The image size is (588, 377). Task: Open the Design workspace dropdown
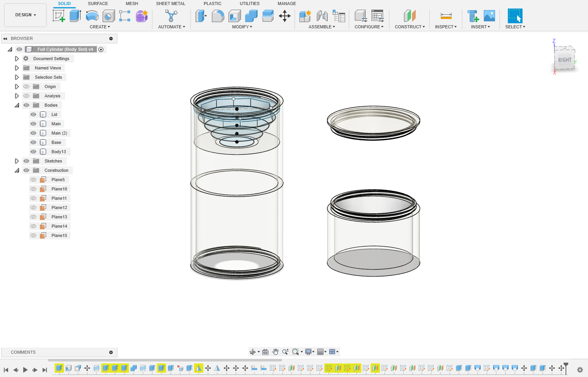(x=26, y=15)
